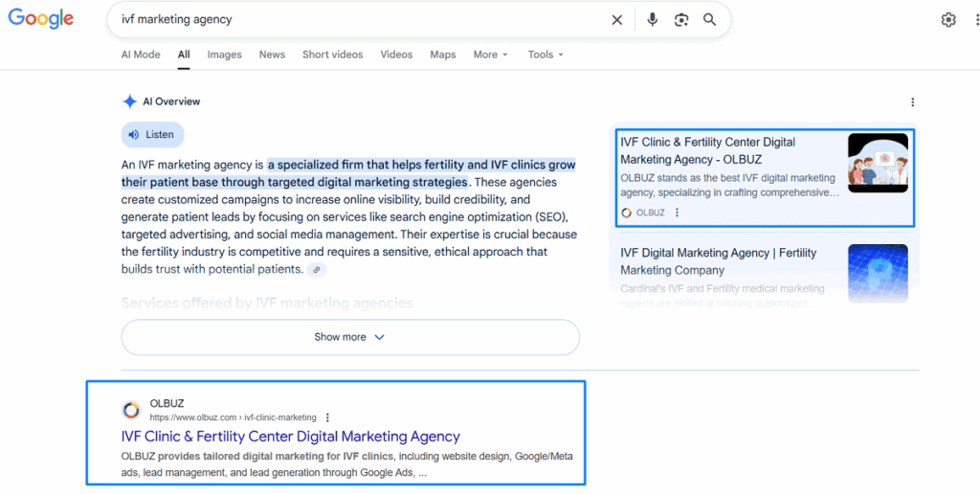
Task: Click the OLBUZ source card thumbnail
Action: (x=878, y=163)
